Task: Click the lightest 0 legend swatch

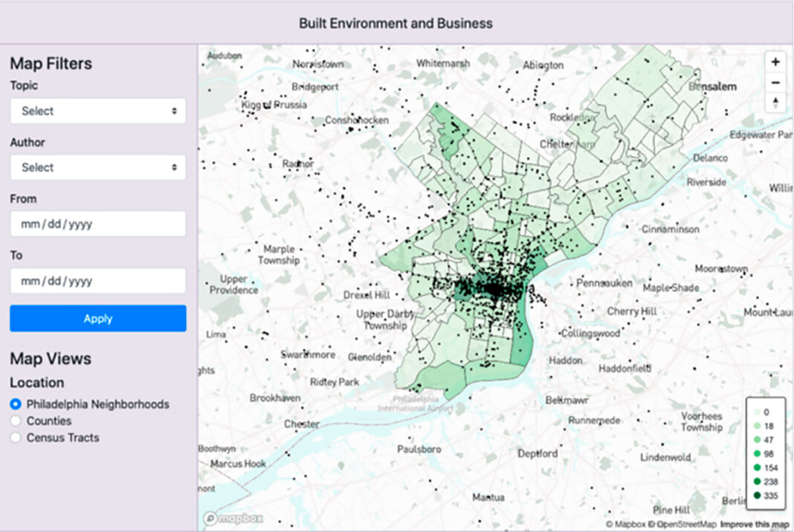Action: (757, 411)
